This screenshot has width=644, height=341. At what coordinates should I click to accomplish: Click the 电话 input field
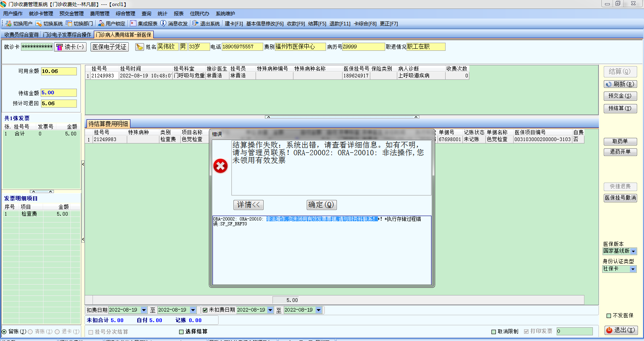click(242, 47)
